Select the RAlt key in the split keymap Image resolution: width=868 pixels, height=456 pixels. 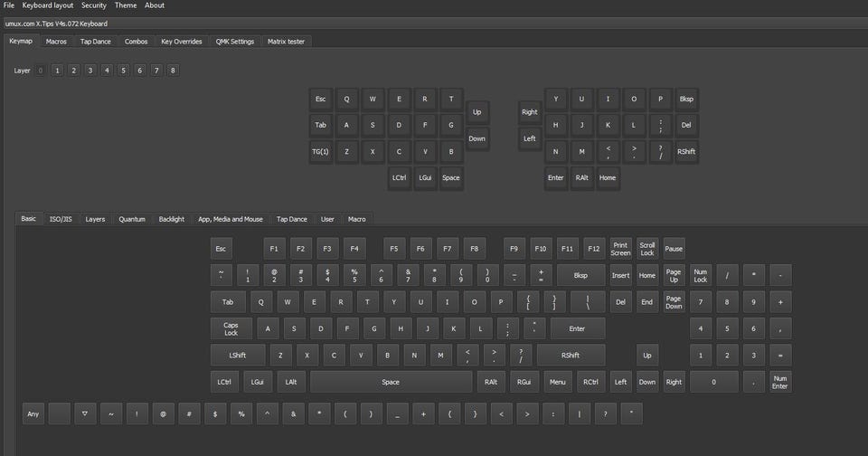(581, 178)
